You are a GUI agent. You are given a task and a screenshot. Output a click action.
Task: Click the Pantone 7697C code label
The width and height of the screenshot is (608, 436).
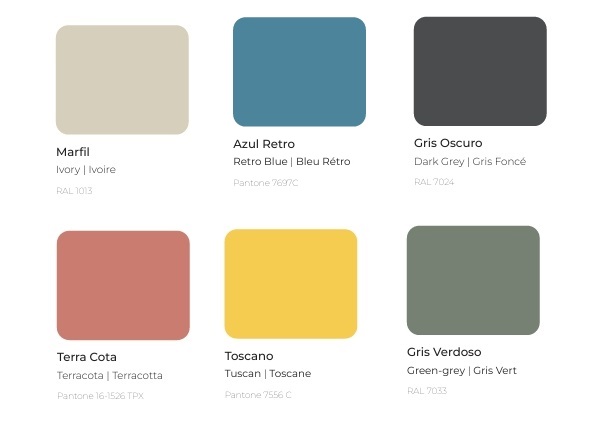[x=266, y=183]
